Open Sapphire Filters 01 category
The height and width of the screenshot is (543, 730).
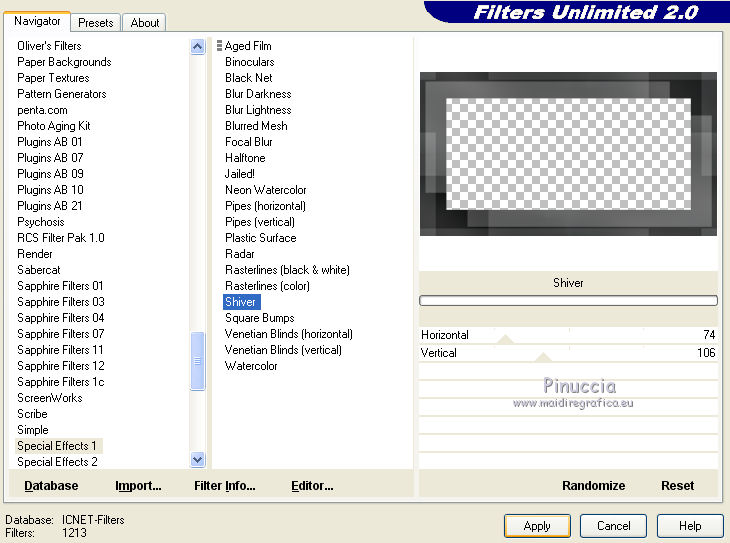(x=60, y=286)
